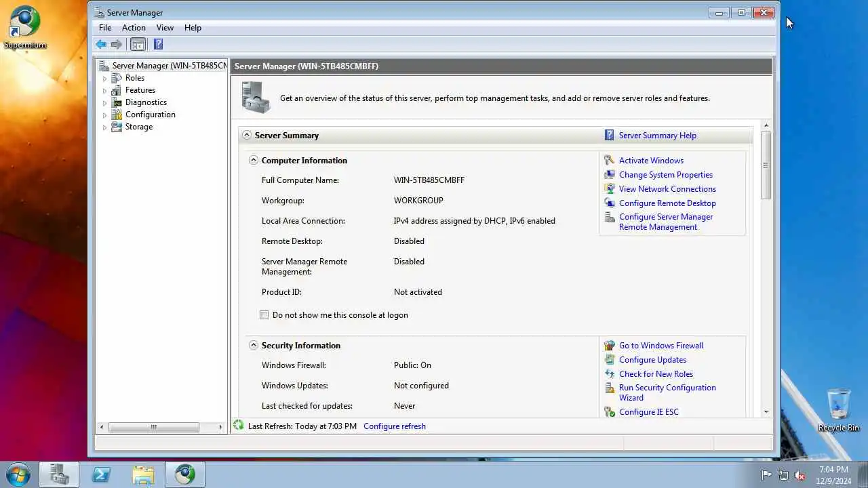
Task: Collapse the Security Information section
Action: (254, 345)
